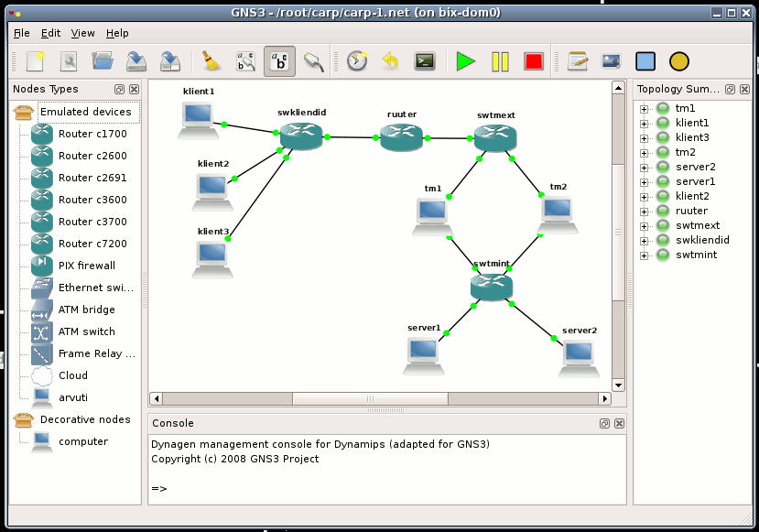Click the New project toolbar icon

[x=36, y=61]
